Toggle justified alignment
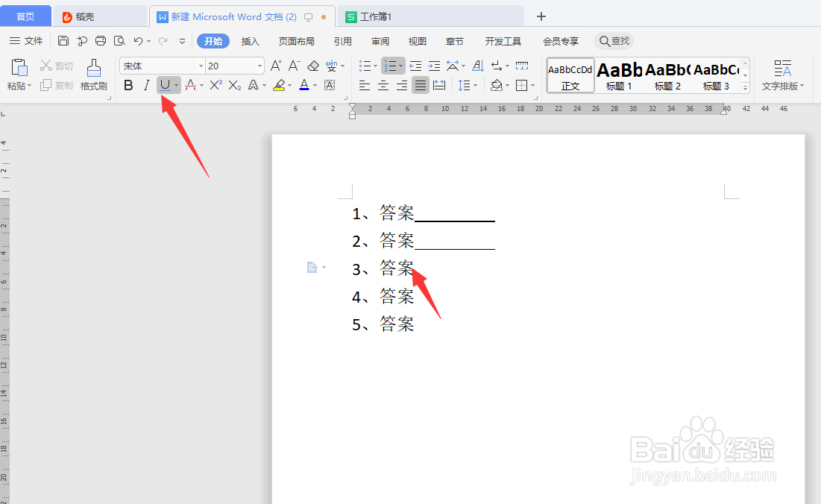821x504 pixels. pyautogui.click(x=421, y=85)
